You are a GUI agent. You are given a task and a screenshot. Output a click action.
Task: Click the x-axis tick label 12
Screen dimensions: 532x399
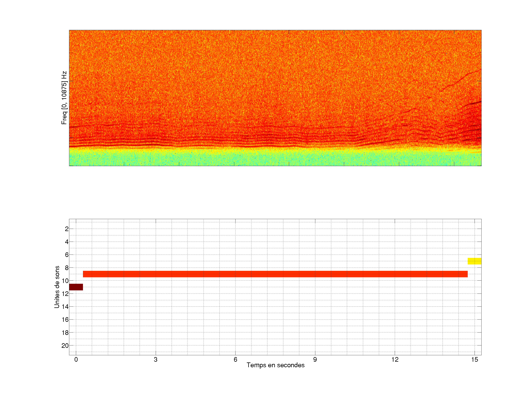395,359
